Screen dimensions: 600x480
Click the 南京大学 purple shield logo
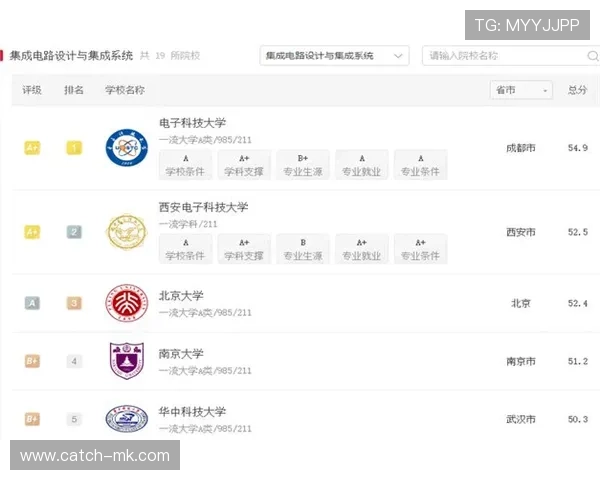pyautogui.click(x=126, y=361)
